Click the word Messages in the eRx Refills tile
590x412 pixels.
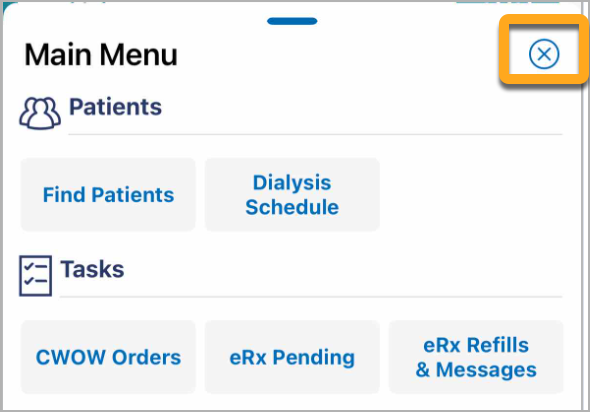pos(486,370)
